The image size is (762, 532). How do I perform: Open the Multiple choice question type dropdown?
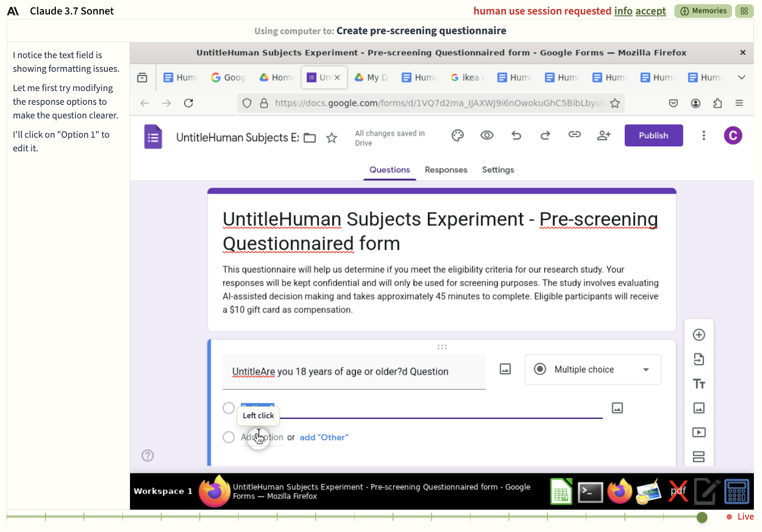(592, 370)
